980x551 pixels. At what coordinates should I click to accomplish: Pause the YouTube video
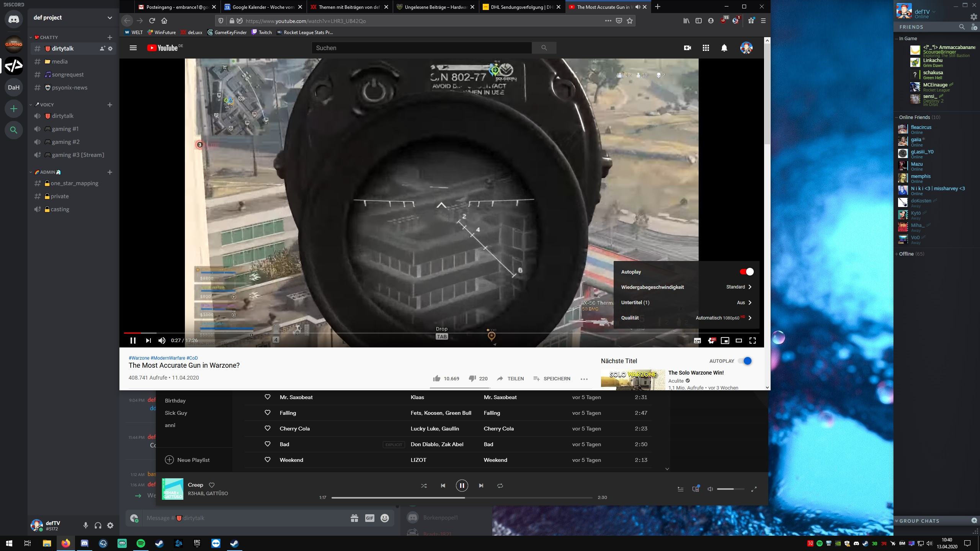click(x=133, y=341)
